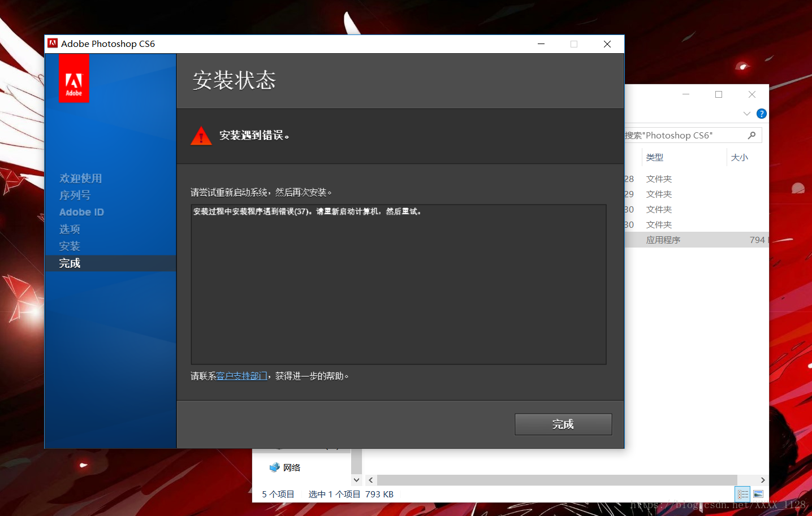
Task: Select the 安装 step in the sidebar
Action: click(x=70, y=246)
